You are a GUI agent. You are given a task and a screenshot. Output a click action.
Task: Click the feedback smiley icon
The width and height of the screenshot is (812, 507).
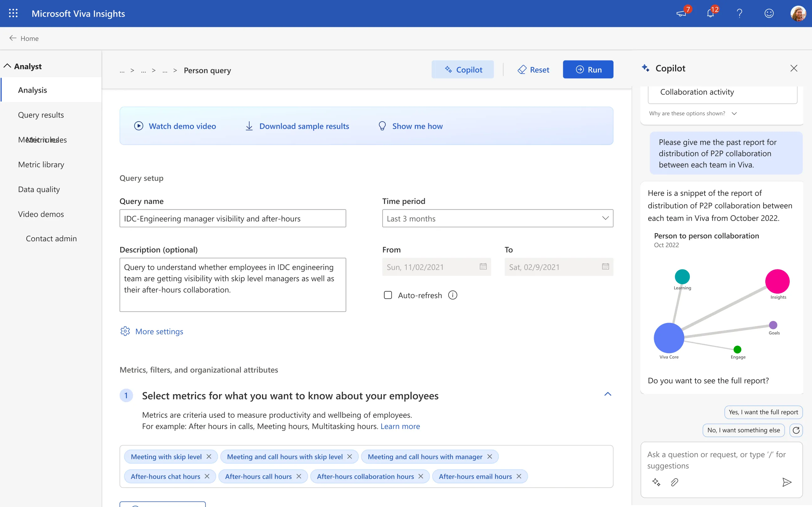[769, 13]
